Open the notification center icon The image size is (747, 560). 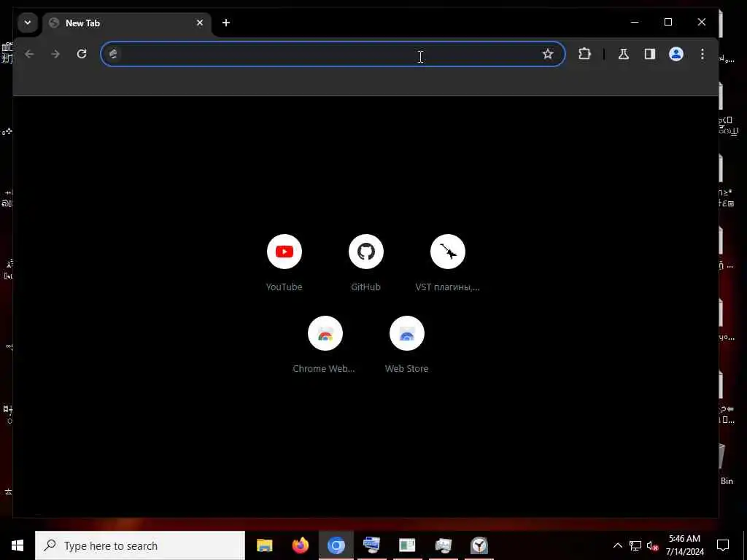click(723, 545)
